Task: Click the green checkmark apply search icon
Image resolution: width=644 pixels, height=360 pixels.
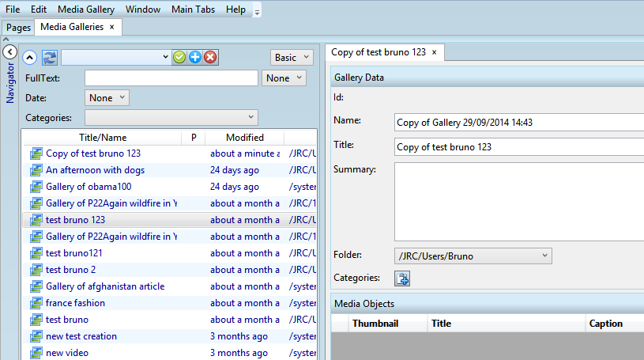Action: (x=179, y=57)
